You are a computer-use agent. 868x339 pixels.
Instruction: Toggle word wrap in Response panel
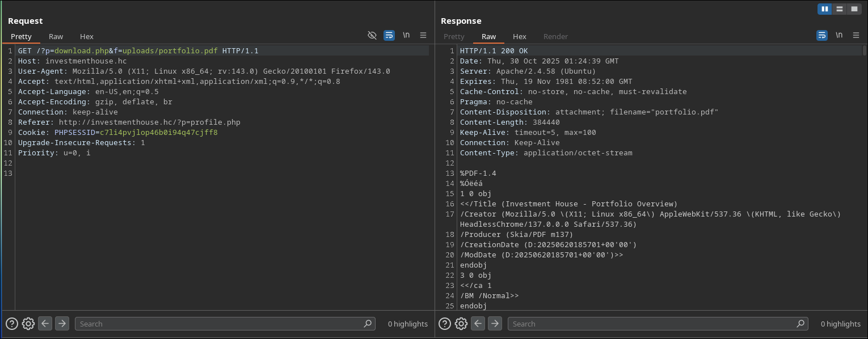tap(822, 35)
